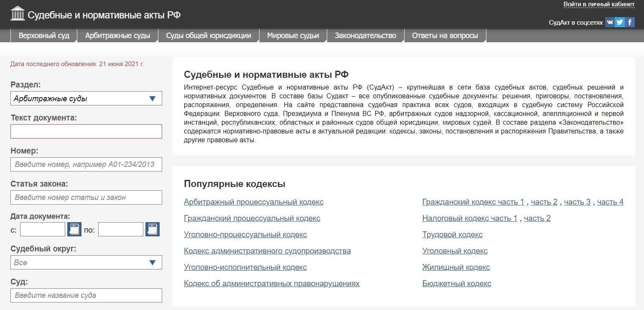Screen dimensions: 644x310
Task: Open the Facebook social icon
Action: [x=630, y=22]
